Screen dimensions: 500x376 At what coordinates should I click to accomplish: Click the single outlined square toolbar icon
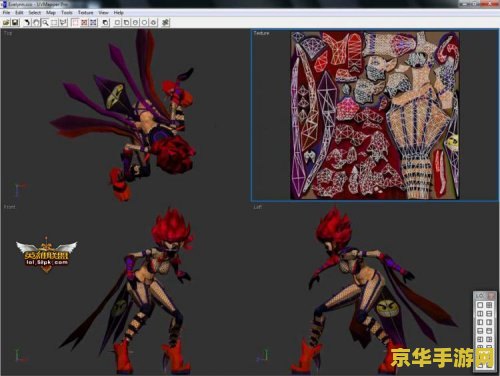117,23
